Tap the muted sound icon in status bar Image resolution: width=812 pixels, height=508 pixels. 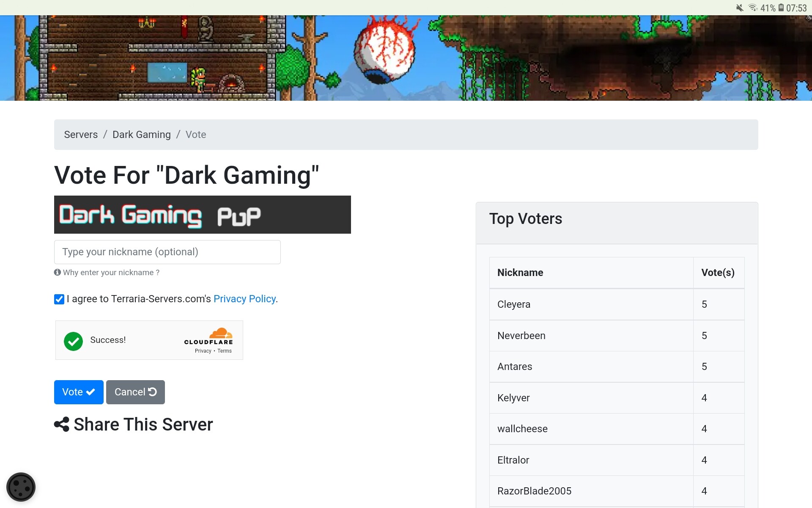coord(740,8)
